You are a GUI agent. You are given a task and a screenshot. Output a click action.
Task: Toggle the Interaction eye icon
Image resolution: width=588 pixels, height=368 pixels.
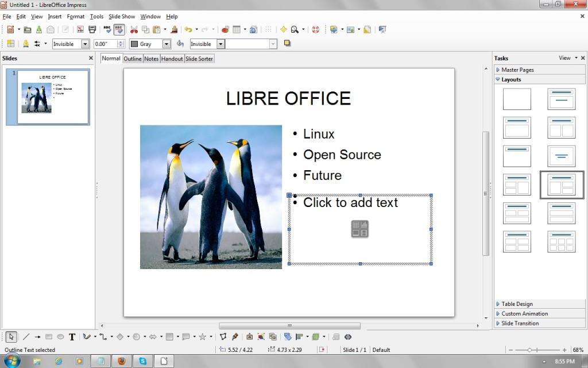pyautogui.click(x=347, y=337)
